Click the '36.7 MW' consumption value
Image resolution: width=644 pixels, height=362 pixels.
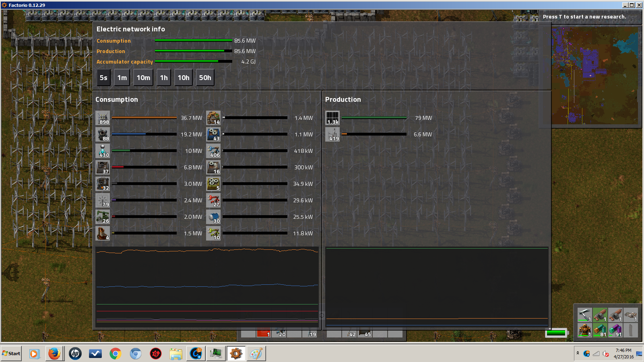pyautogui.click(x=192, y=118)
